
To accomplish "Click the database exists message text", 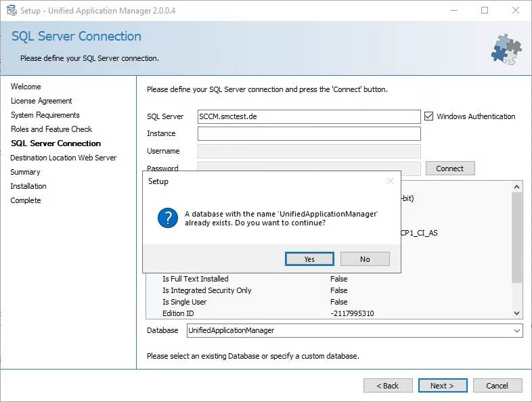I will click(282, 219).
